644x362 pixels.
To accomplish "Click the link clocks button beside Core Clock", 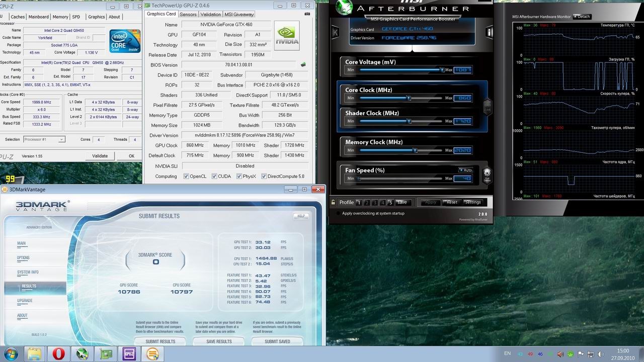I will click(487, 107).
